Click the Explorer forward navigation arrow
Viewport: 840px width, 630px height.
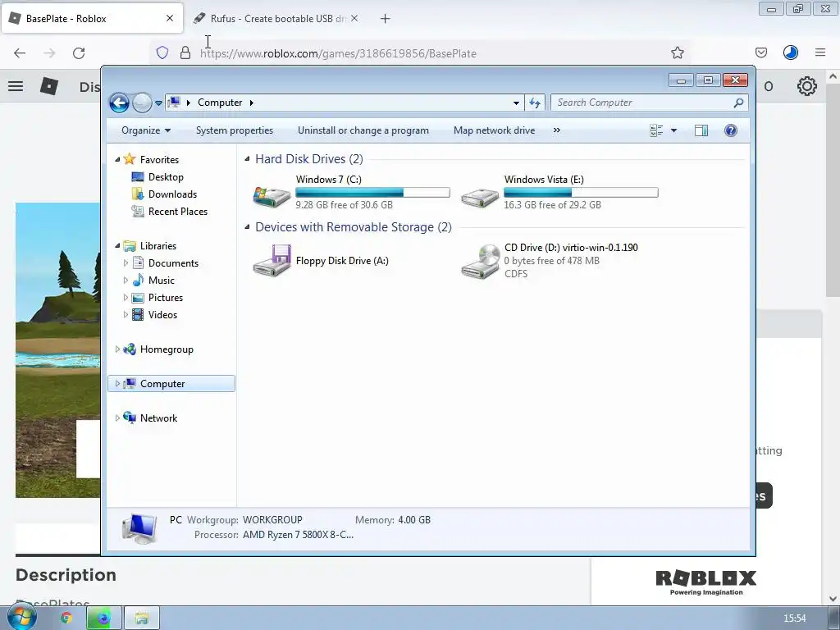(142, 103)
